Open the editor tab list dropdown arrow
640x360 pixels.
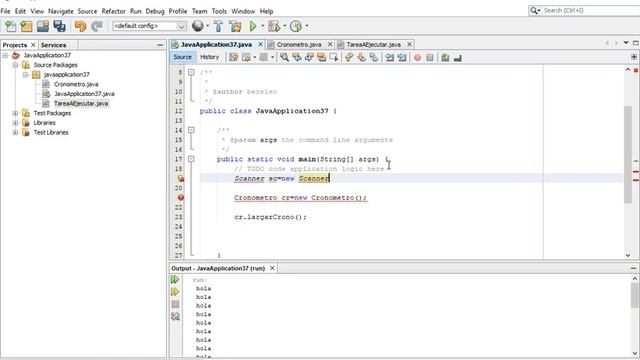point(626,43)
